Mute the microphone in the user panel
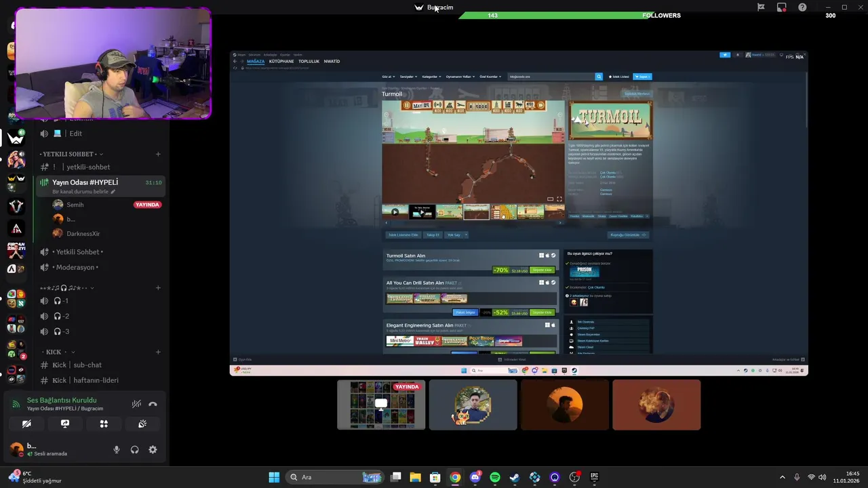The image size is (868, 488). [117, 449]
